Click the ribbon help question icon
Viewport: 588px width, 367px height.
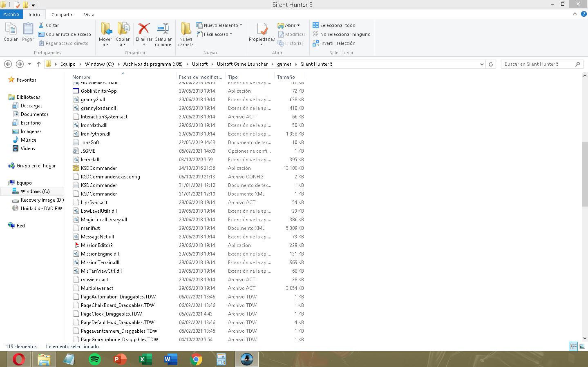(584, 14)
